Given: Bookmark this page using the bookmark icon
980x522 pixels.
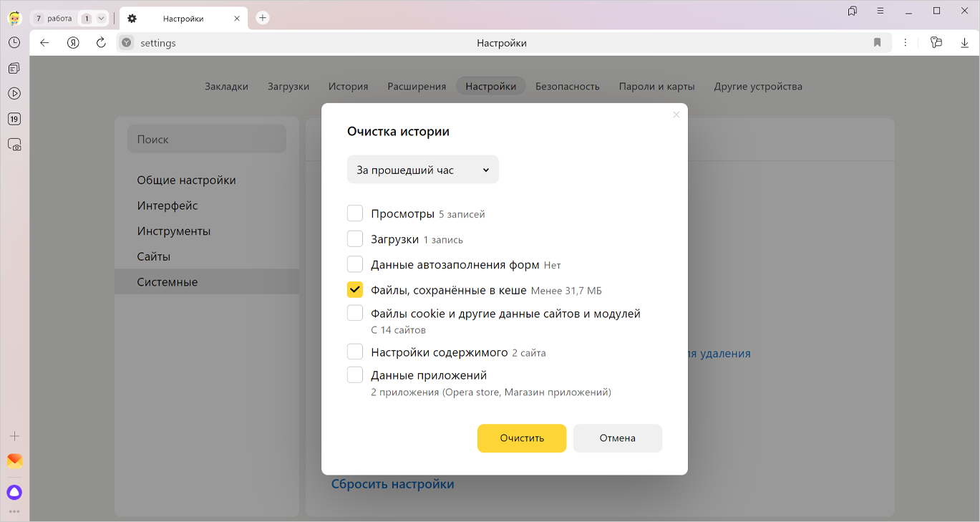Looking at the screenshot, I should (x=877, y=43).
